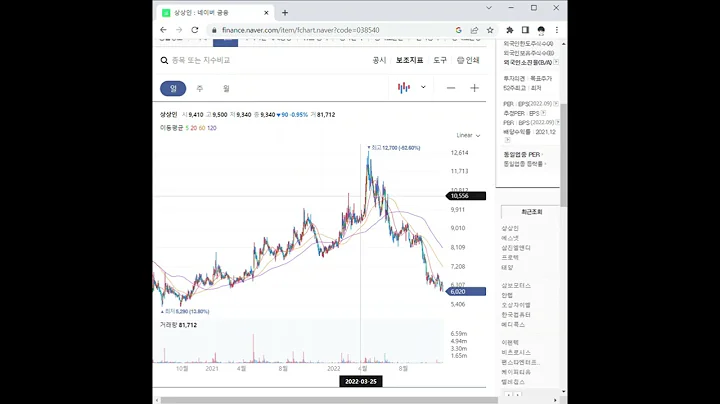
Task: Open 한국컴퓨터 in recent list
Action: tap(516, 315)
